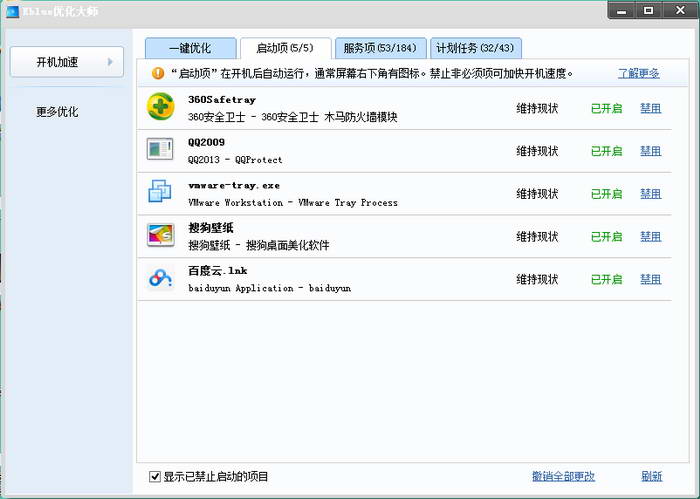The image size is (700, 499).
Task: Close the optimizer window
Action: click(x=680, y=10)
